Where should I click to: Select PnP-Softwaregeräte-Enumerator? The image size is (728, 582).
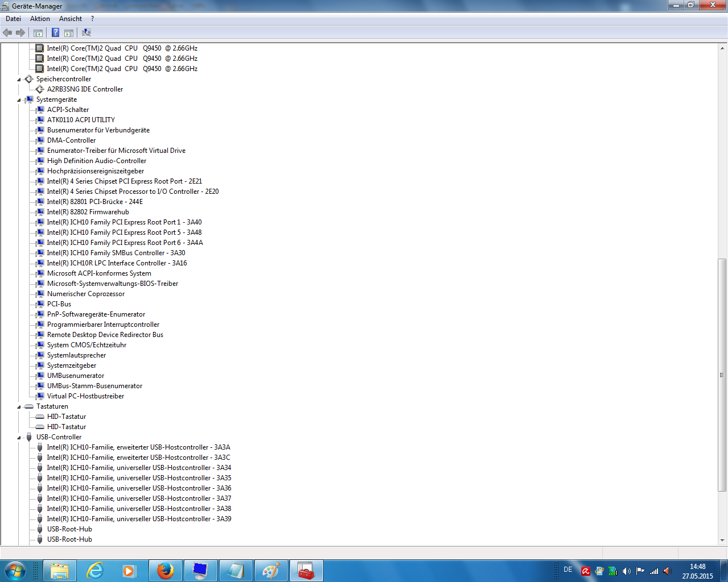(96, 314)
